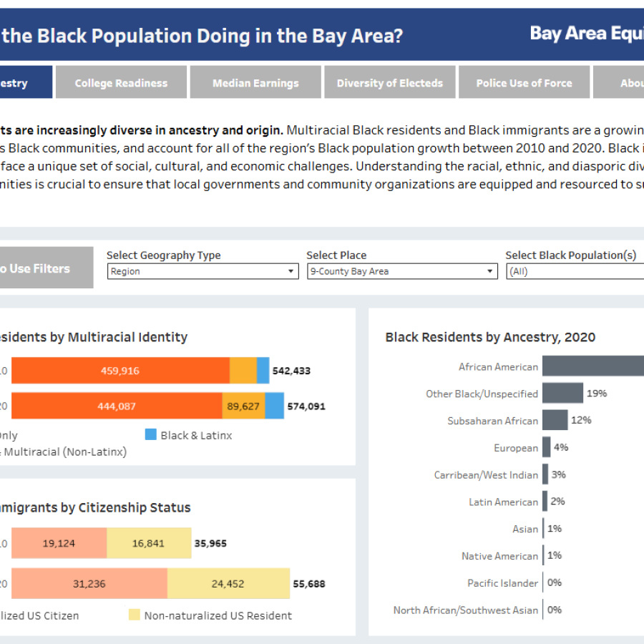Switch to the Median Earnings tab
644x644 pixels.
(x=255, y=83)
